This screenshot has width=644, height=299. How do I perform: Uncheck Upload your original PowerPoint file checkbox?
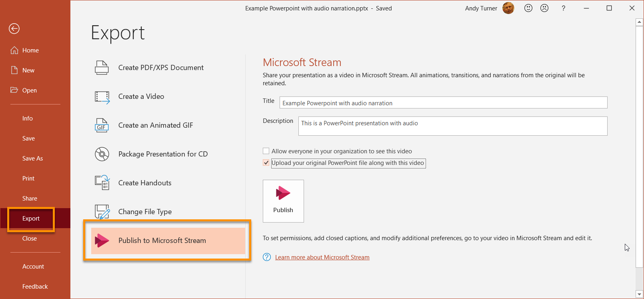pyautogui.click(x=266, y=163)
